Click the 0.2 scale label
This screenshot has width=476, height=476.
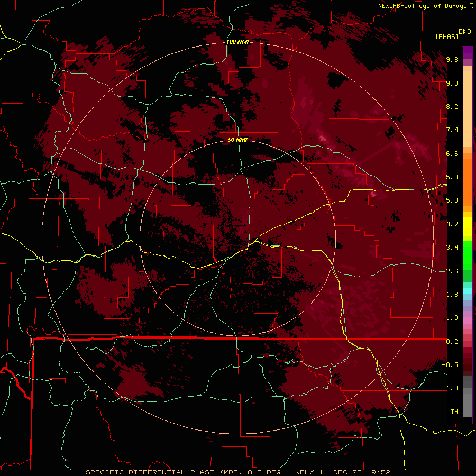coord(452,342)
